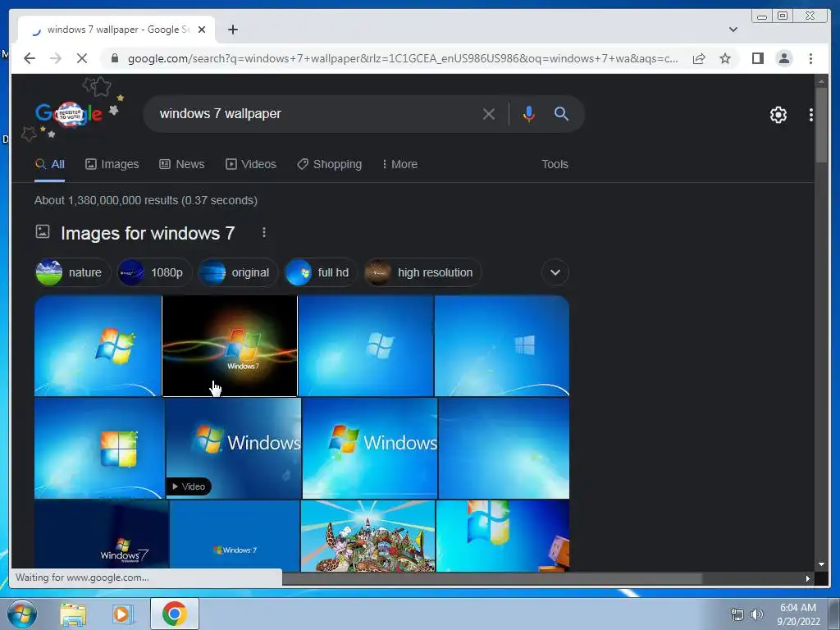Open Google quick settings gear
840x630 pixels.
point(778,115)
